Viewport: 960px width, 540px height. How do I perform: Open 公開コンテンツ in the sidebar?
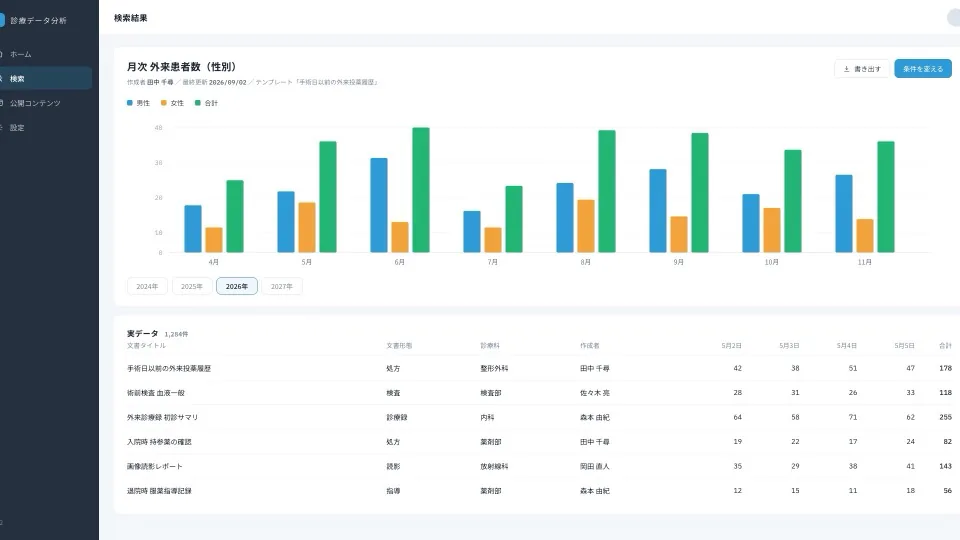[43, 103]
